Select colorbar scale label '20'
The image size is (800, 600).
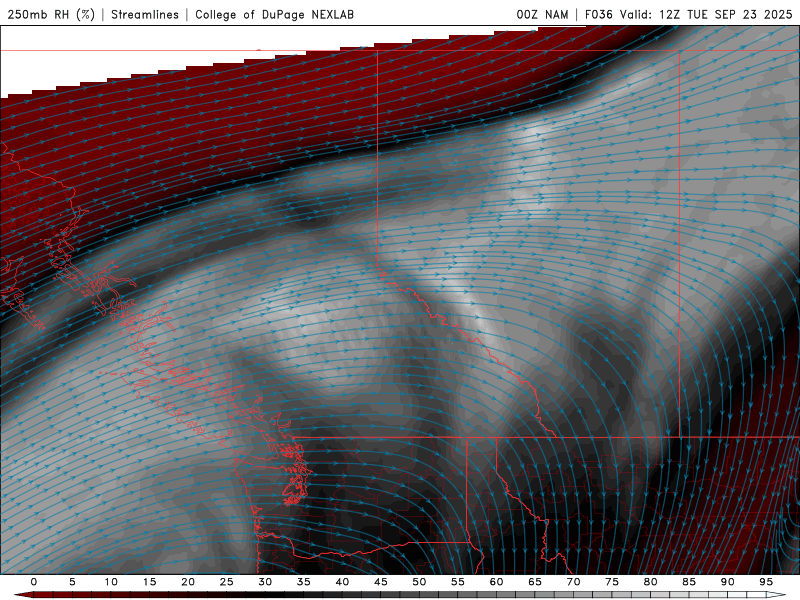pos(188,582)
